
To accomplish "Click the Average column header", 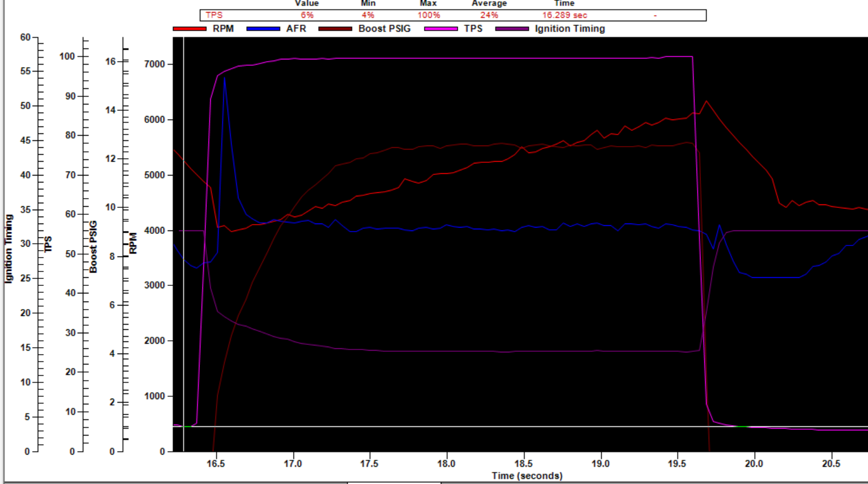I will click(489, 3).
